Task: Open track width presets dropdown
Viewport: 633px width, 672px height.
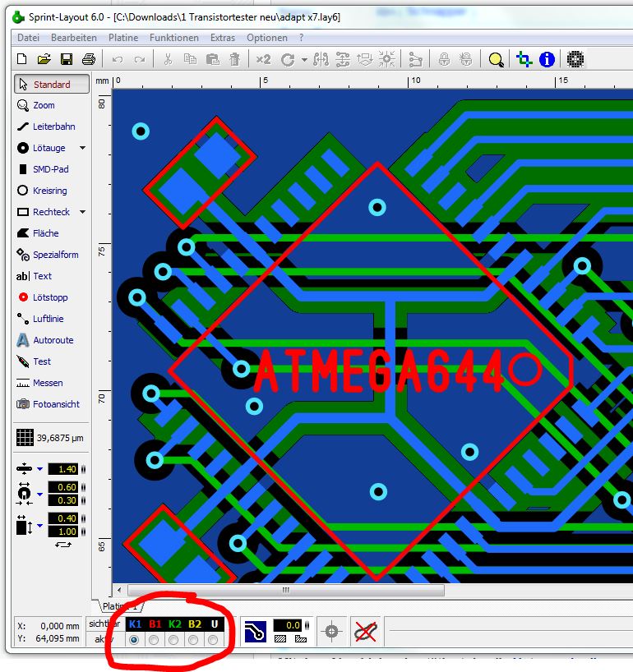Action: 40,469
